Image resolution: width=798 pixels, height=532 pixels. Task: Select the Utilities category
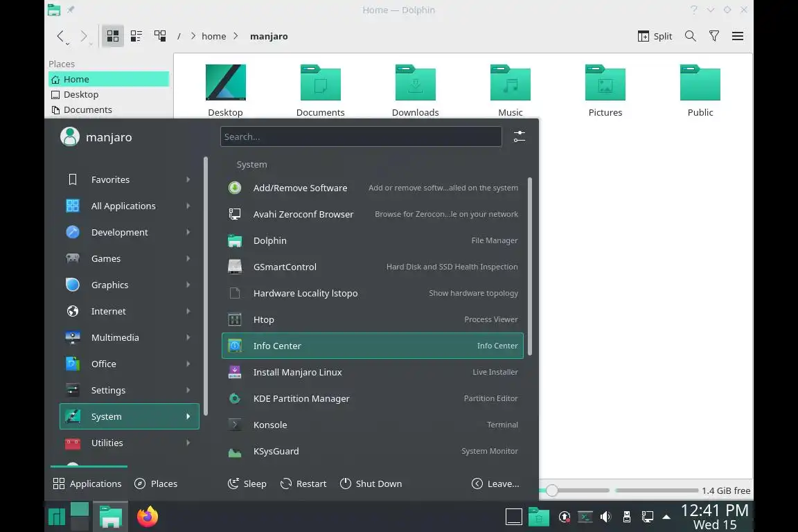tap(130, 443)
